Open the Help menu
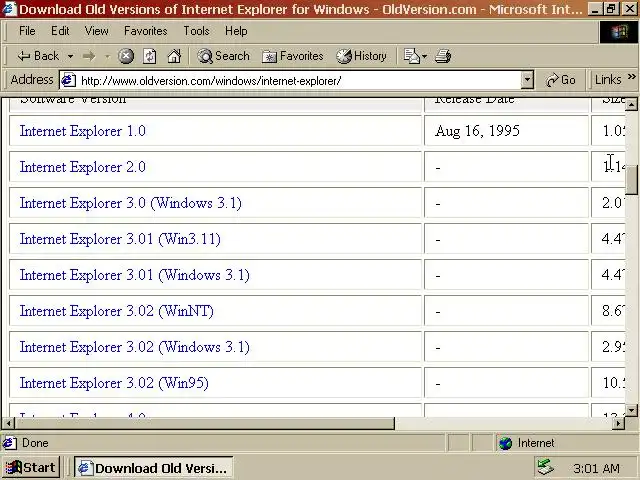This screenshot has width=640, height=480. coord(236,31)
